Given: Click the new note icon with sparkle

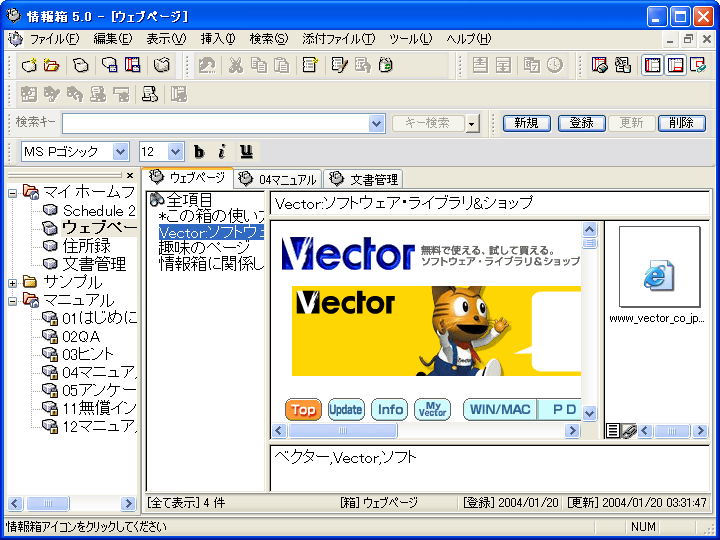Looking at the screenshot, I should point(310,66).
